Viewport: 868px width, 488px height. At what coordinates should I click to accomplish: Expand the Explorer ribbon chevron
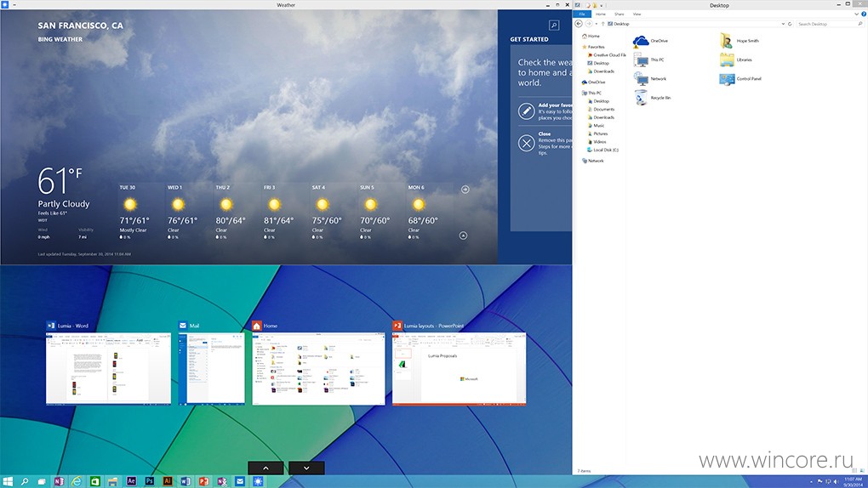[857, 14]
